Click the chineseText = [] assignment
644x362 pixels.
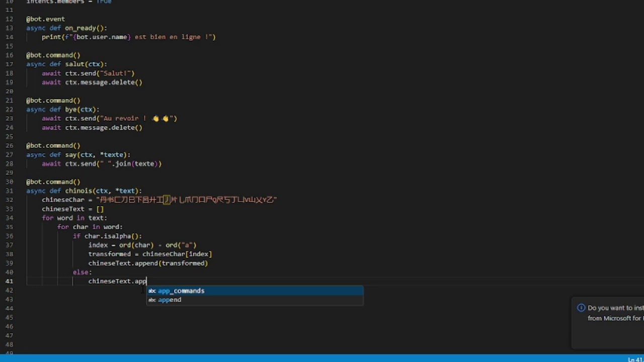click(72, 209)
